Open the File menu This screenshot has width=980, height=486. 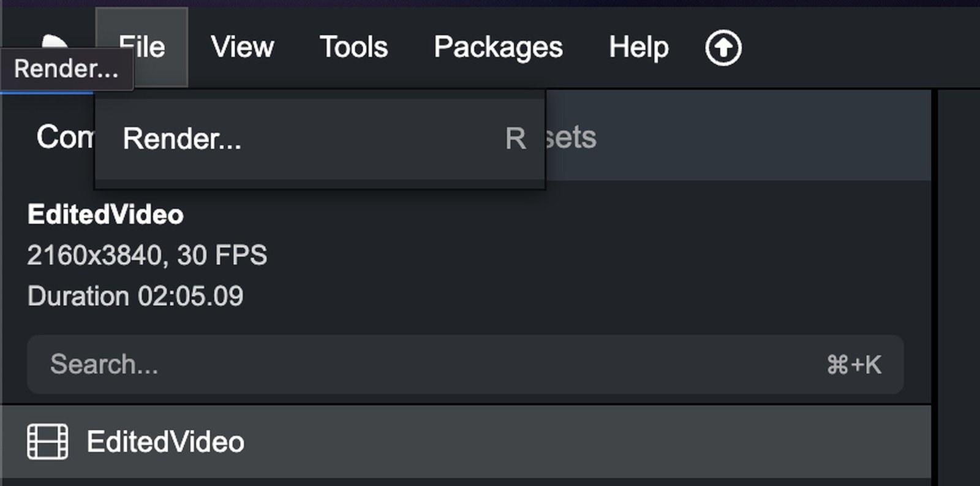coord(141,47)
